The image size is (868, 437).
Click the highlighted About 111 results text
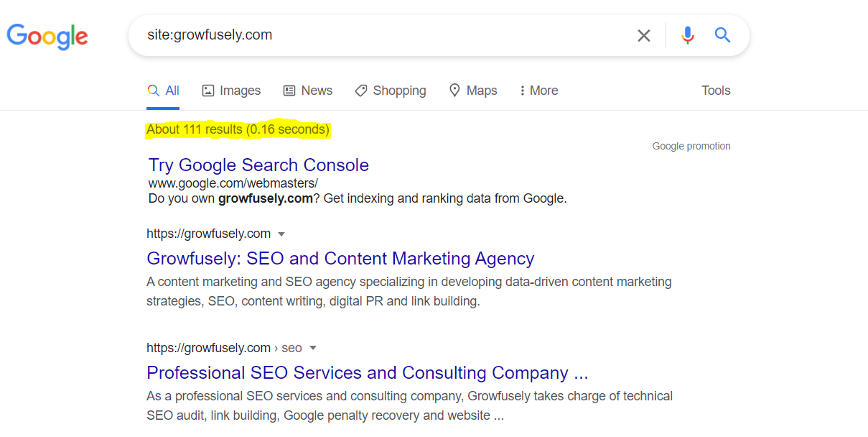(238, 130)
